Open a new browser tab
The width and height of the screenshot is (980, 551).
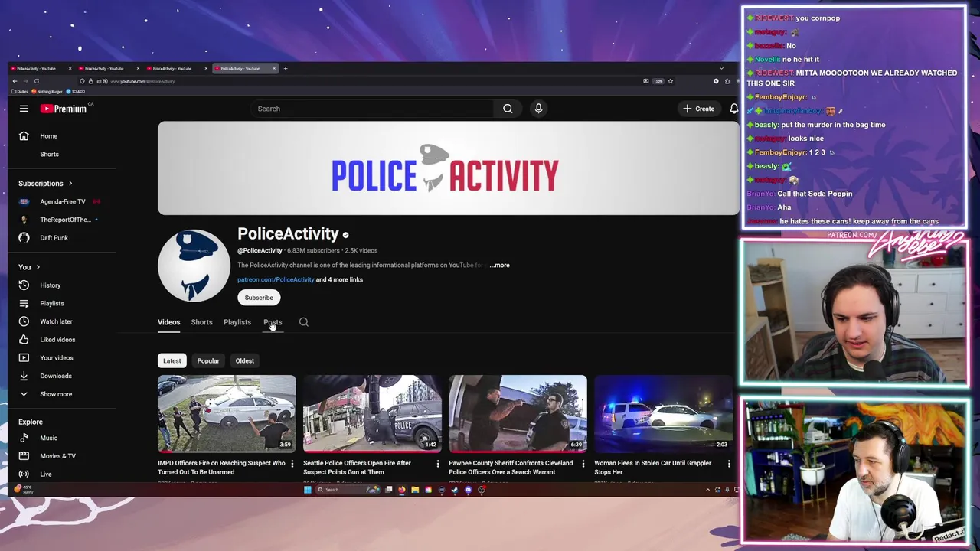point(286,69)
